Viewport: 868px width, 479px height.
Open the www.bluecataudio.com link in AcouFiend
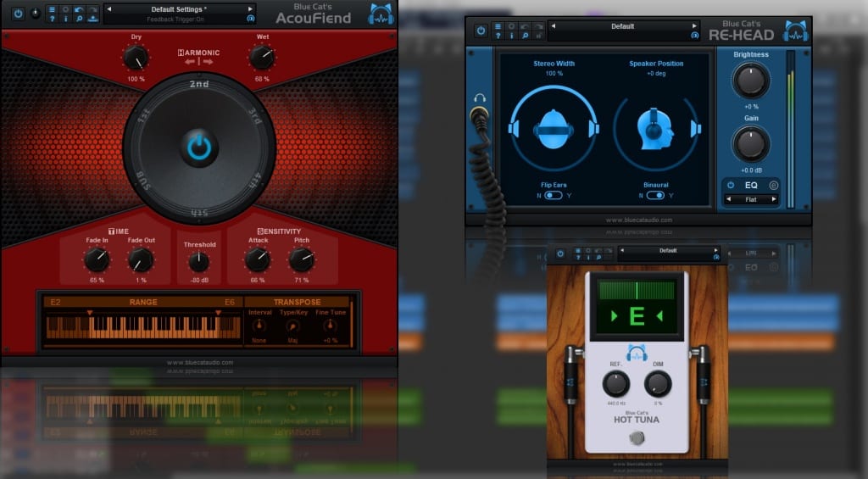(x=200, y=362)
